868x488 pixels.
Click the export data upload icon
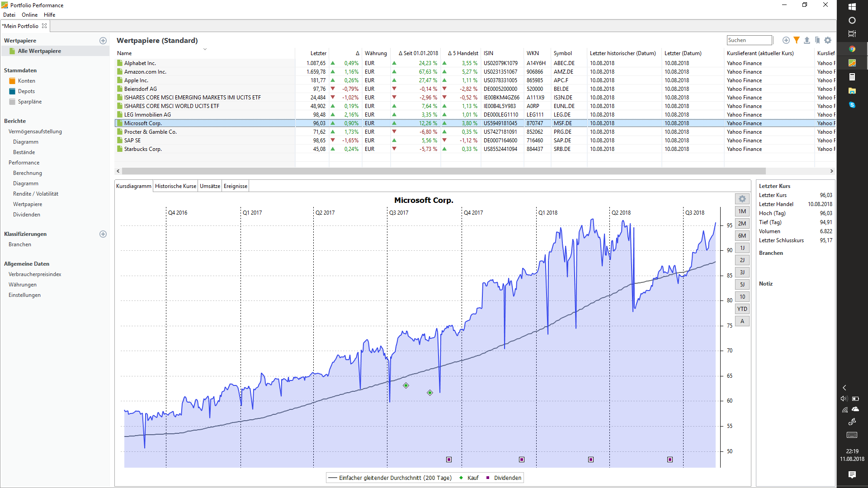807,40
